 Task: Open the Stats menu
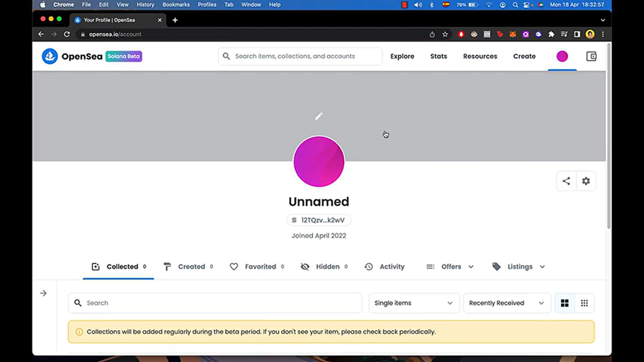click(439, 56)
